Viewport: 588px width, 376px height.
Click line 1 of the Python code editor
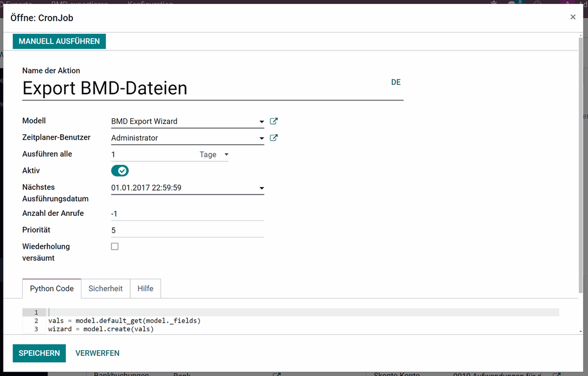[x=287, y=312]
